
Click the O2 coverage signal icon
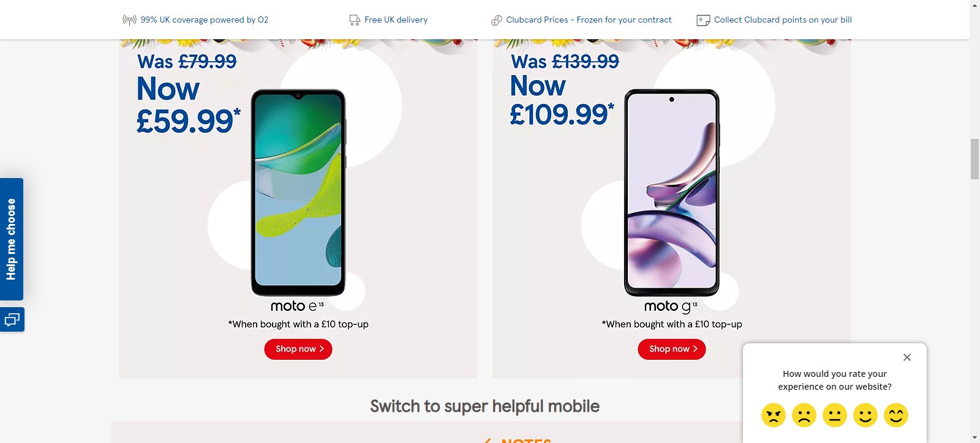point(129,20)
